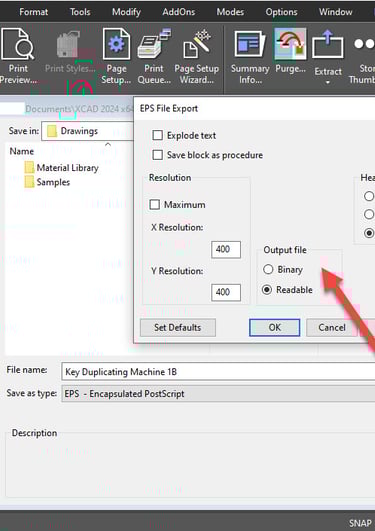Click the File name input field
375x531 pixels.
[218, 371]
